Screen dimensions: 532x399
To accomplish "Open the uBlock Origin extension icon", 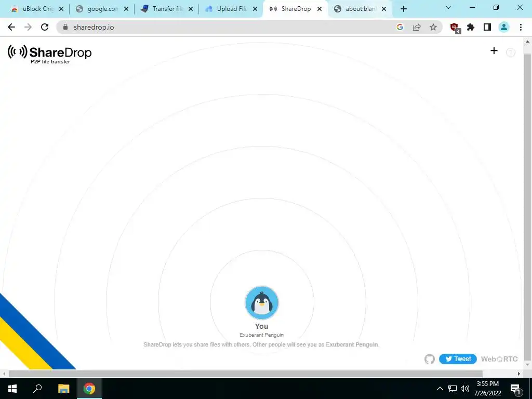I will click(x=455, y=28).
